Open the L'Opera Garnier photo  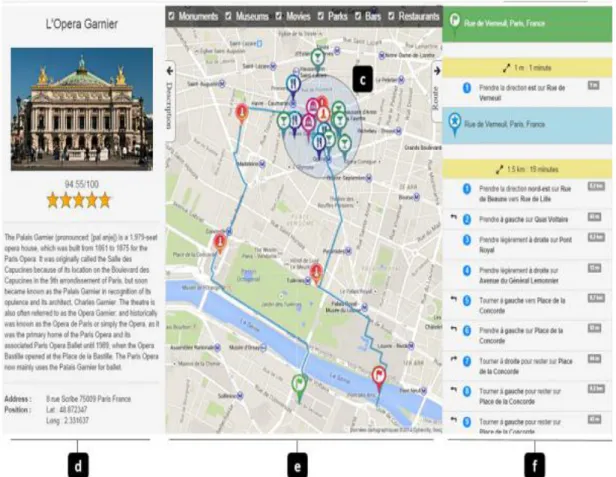(x=82, y=109)
